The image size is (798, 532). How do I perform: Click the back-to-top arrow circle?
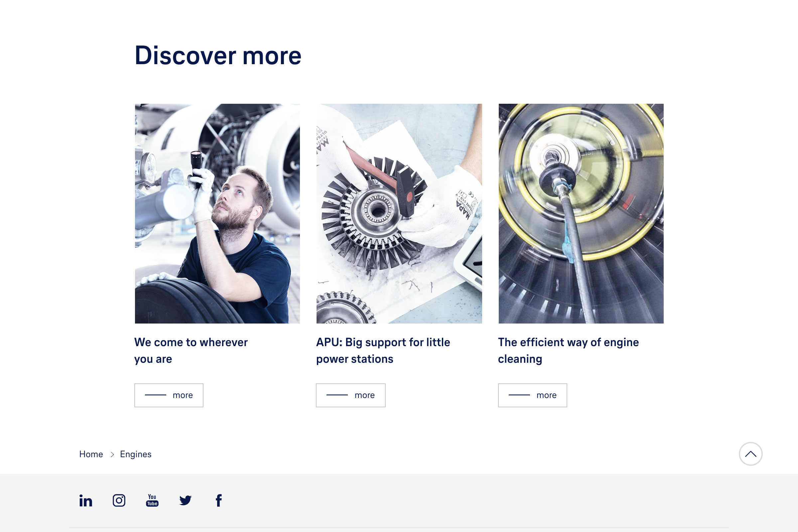pyautogui.click(x=750, y=454)
